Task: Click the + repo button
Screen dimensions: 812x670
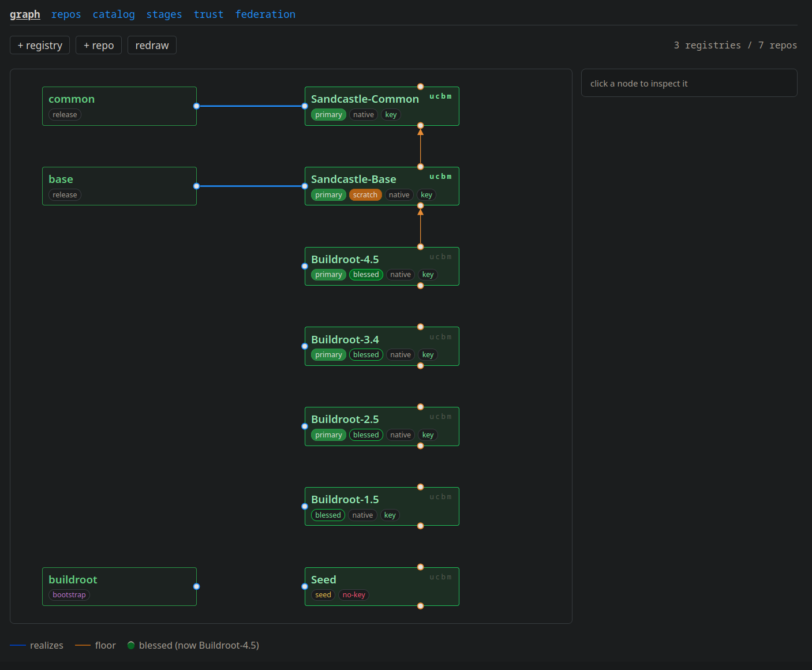Action: pyautogui.click(x=99, y=45)
